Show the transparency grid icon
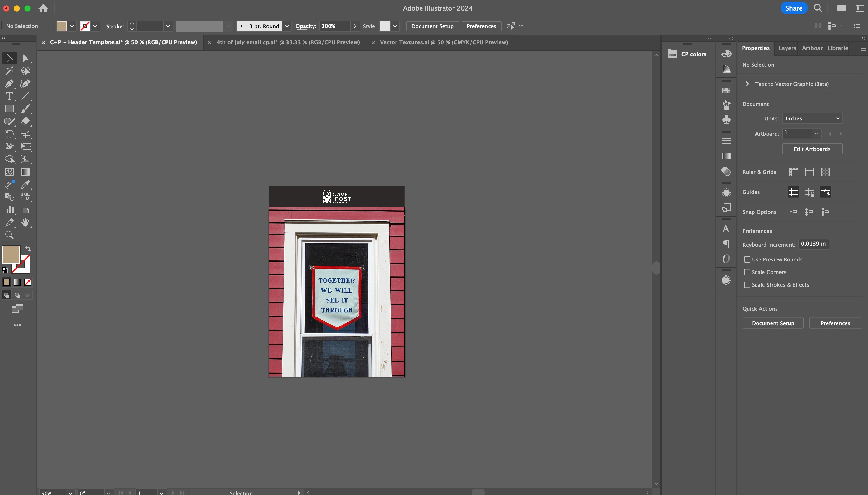This screenshot has width=868, height=495. click(x=825, y=172)
